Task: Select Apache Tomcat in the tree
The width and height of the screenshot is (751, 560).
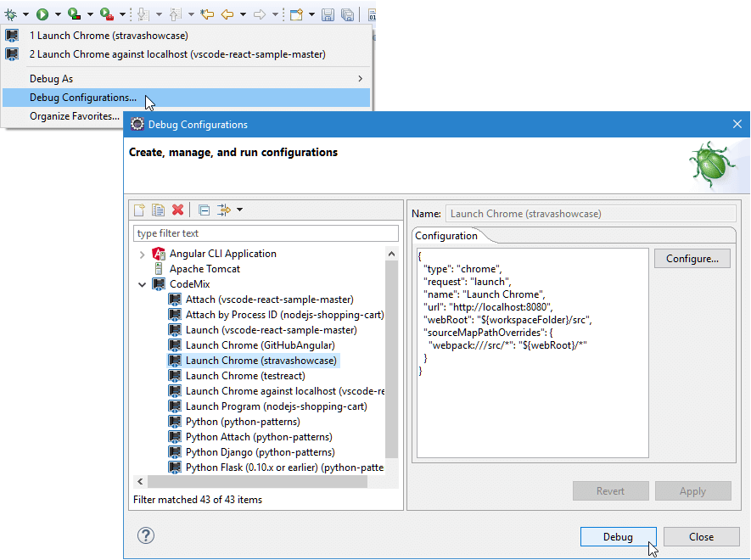Action: coord(205,269)
